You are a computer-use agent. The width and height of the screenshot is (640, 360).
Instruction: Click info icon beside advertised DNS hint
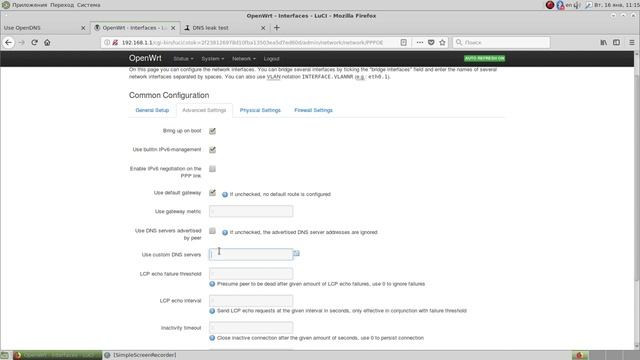point(225,232)
